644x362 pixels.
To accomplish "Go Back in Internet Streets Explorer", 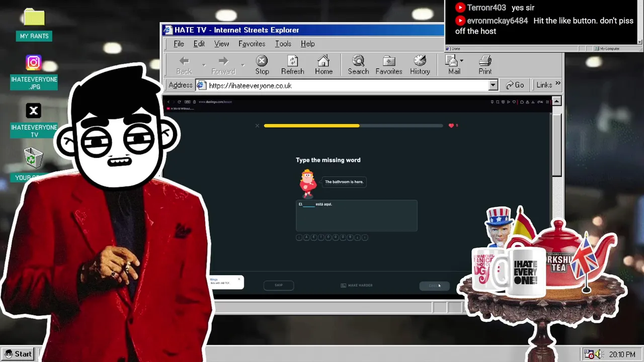I will (184, 65).
